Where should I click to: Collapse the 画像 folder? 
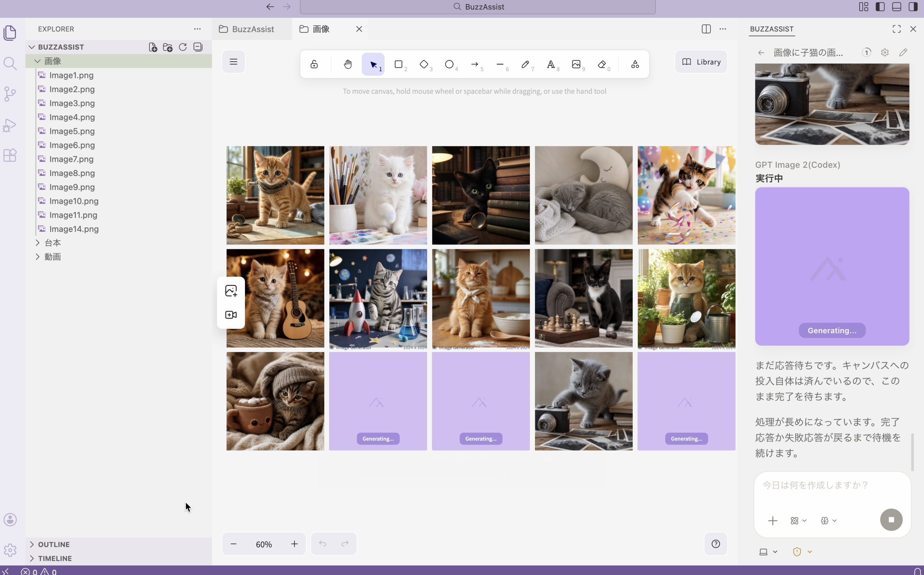tap(119, 61)
